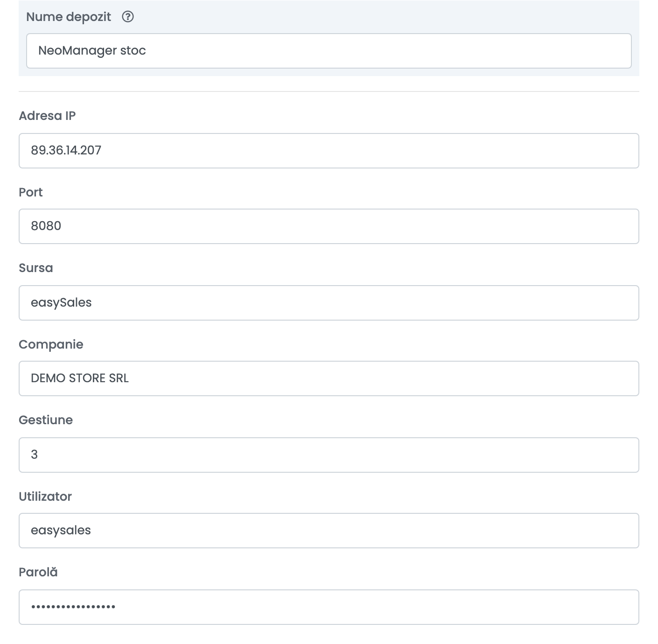Click the Gestiune input field
The height and width of the screenshot is (644, 658).
[329, 455]
